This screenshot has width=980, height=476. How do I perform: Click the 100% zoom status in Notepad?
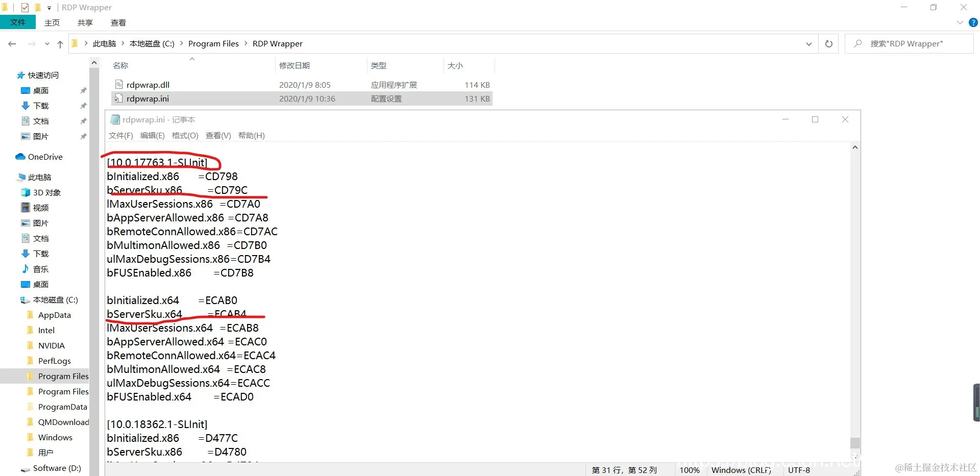click(x=690, y=470)
